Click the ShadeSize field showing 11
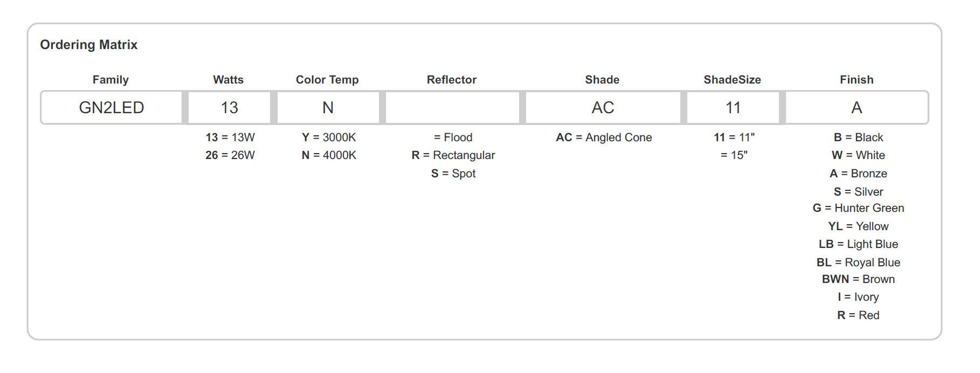Viewport: 980px width, 373px height. point(733,108)
